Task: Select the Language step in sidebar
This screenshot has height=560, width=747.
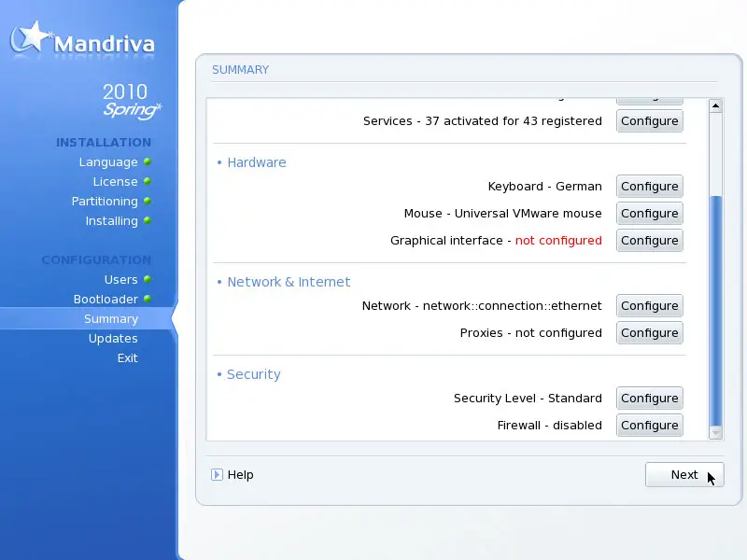Action: 108,161
